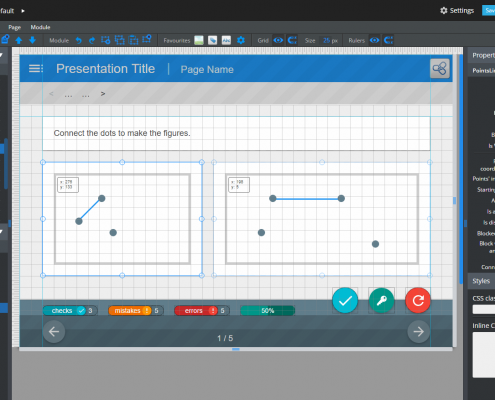Toggle Grid visibility eye icon

pos(278,40)
